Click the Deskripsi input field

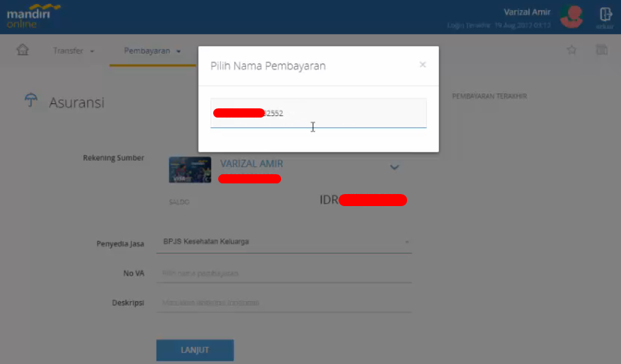284,302
